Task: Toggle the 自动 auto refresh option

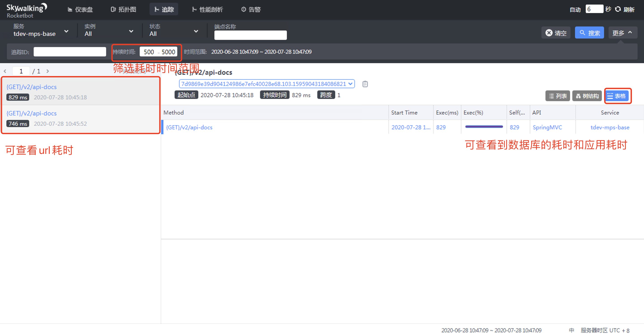Action: pos(575,9)
